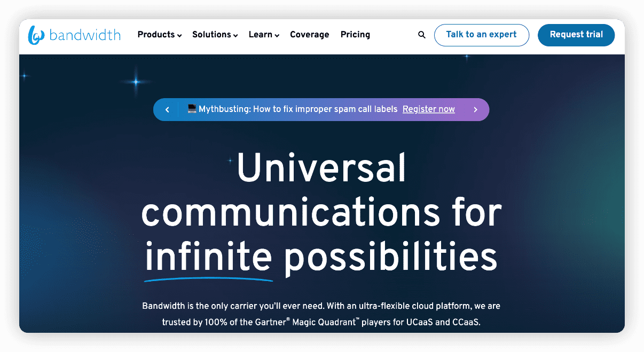Expand the Learn dropdown menu
Image resolution: width=644 pixels, height=352 pixels.
click(264, 35)
